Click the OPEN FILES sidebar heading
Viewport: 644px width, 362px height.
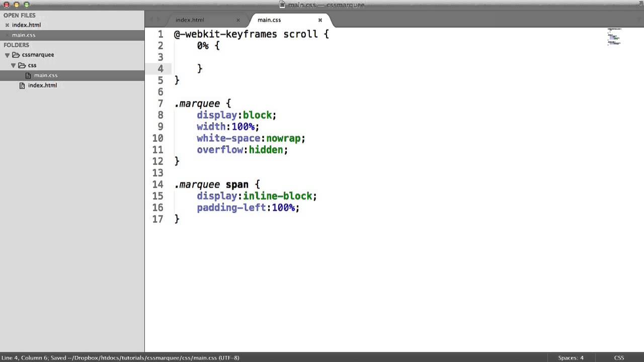(x=19, y=16)
